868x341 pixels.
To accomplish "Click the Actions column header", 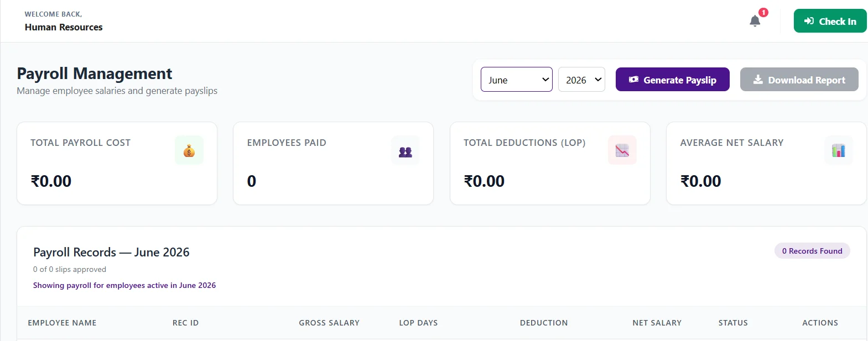I will [x=820, y=323].
